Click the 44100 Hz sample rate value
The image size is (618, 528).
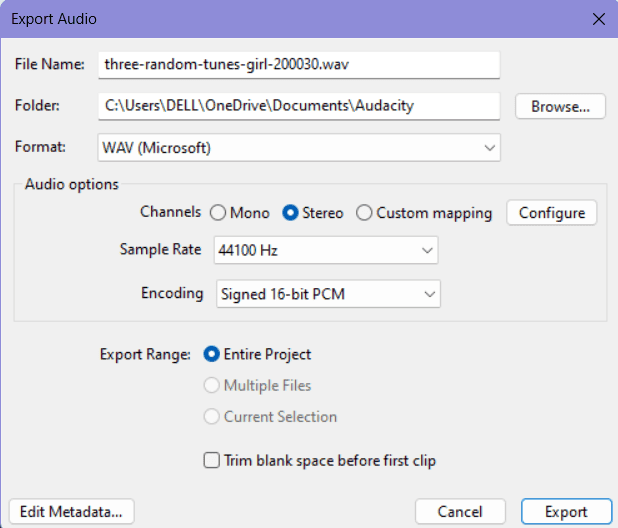pyautogui.click(x=248, y=251)
